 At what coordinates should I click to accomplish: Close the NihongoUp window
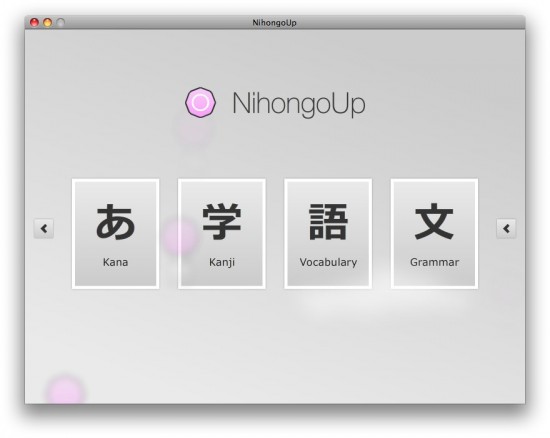[x=34, y=22]
